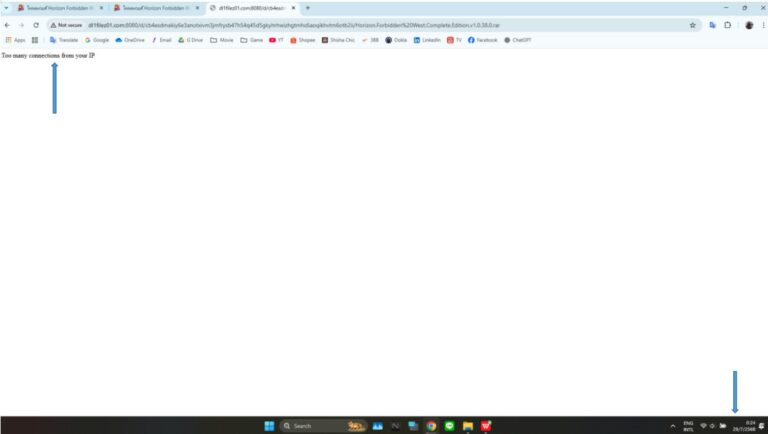Screen dimensions: 768x434
Task: Bookmark this page with the star icon
Action: coord(693,25)
